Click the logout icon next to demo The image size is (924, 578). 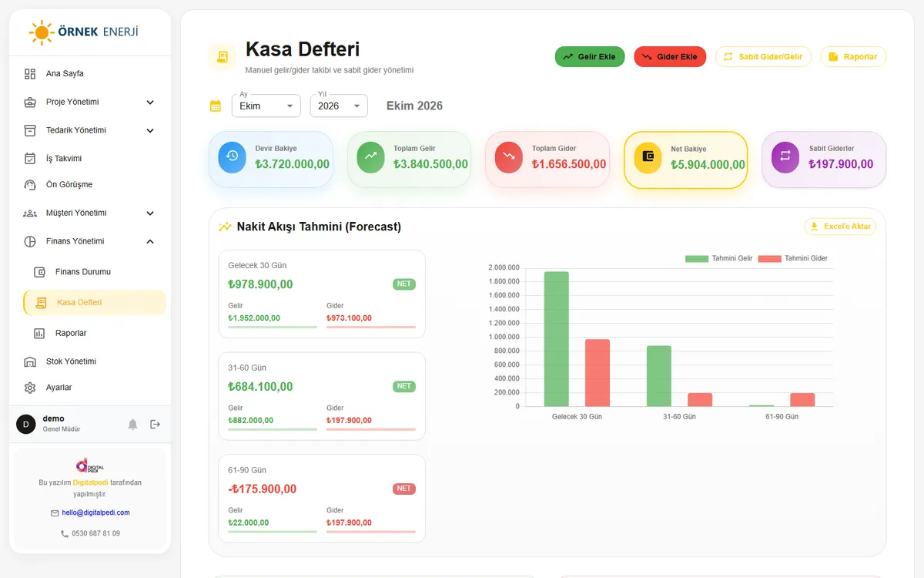[156, 424]
